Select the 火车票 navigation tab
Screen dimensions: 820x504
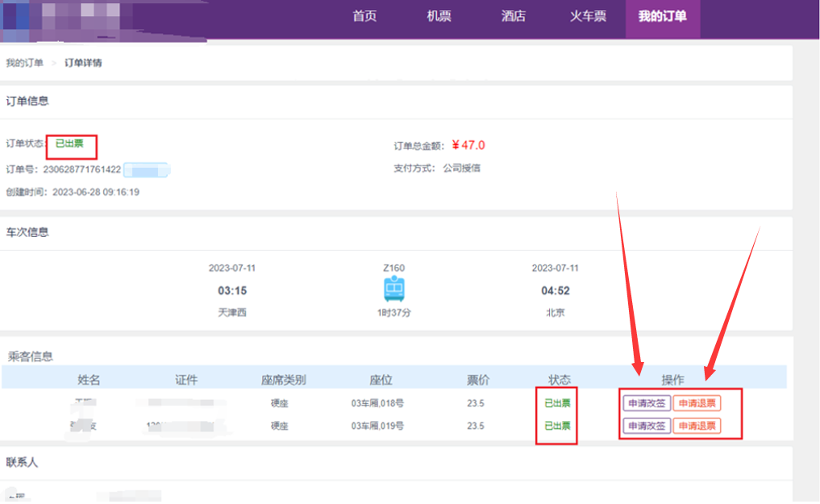tap(588, 17)
